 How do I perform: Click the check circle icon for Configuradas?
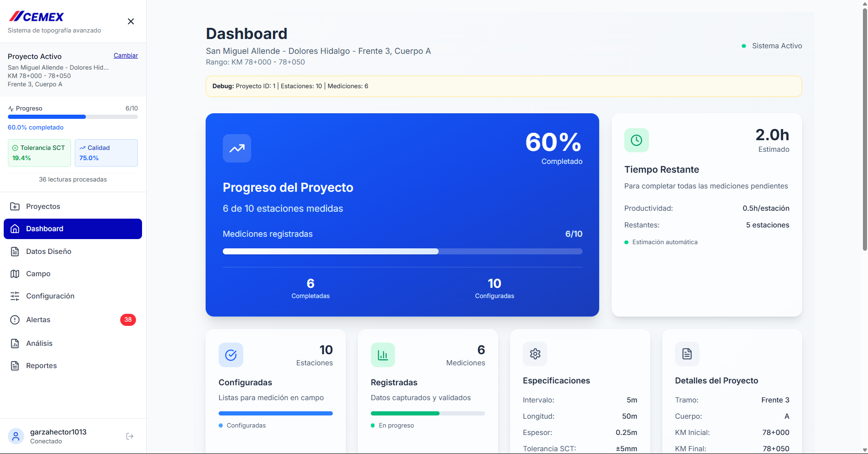click(x=231, y=355)
